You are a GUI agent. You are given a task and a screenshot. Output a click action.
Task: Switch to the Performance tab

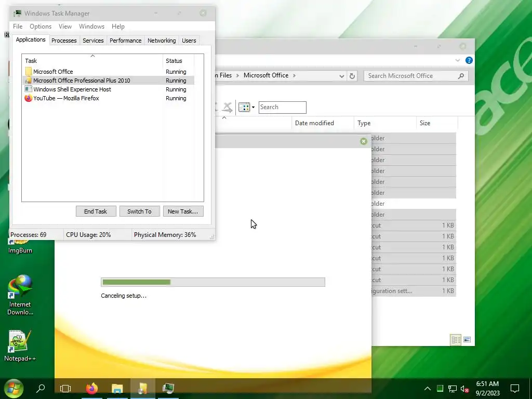[125, 41]
